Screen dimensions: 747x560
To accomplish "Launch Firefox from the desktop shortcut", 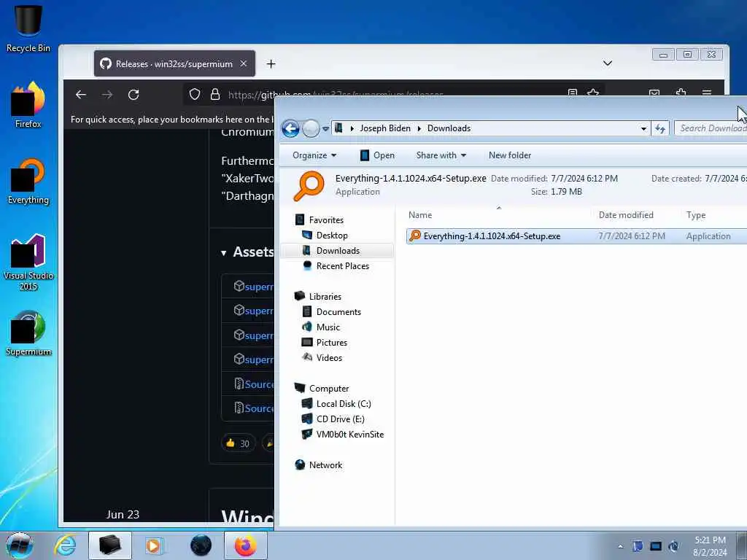I will [28, 105].
